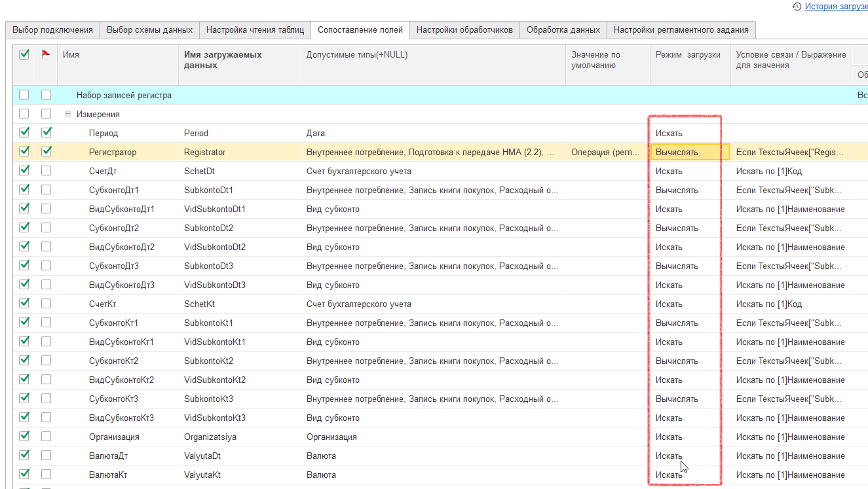
Task: Click the Вычислять mode cell for СубконтоДт1
Action: pyautogui.click(x=690, y=190)
